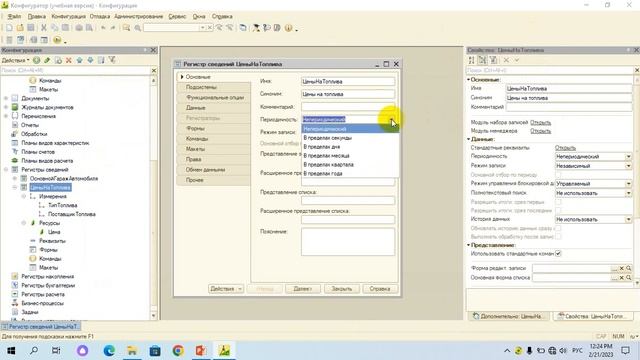
Task: Click the dialog's Действия button
Action: click(x=226, y=289)
